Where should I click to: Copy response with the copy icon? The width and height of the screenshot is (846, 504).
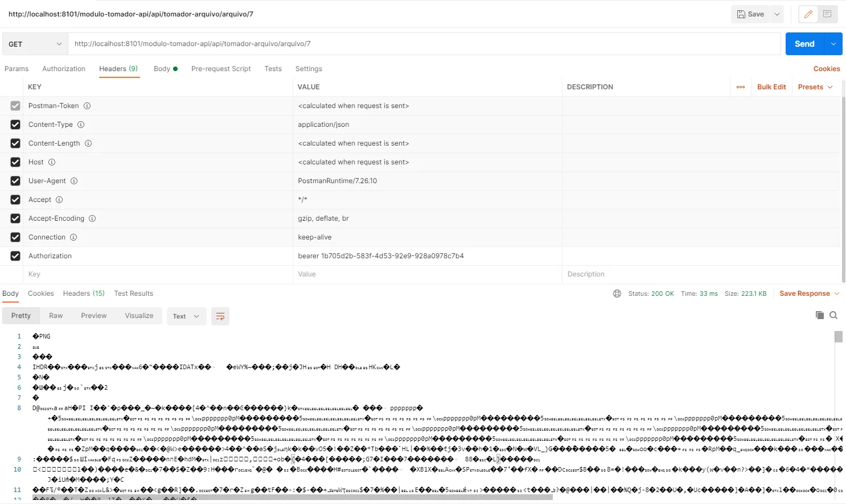click(x=819, y=315)
